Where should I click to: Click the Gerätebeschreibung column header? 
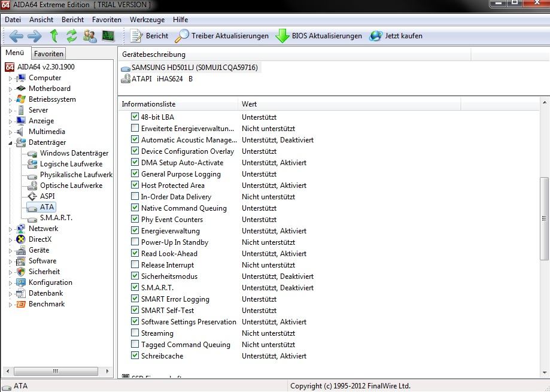point(294,54)
